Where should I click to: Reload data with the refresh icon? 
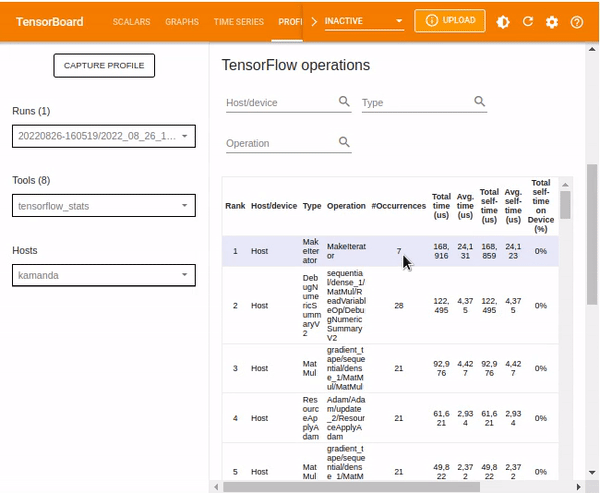(x=528, y=21)
